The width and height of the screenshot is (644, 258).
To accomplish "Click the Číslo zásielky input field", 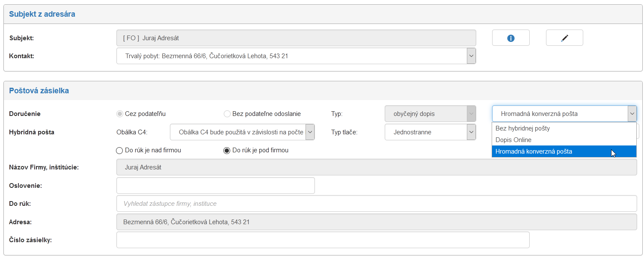I will pyautogui.click(x=323, y=240).
